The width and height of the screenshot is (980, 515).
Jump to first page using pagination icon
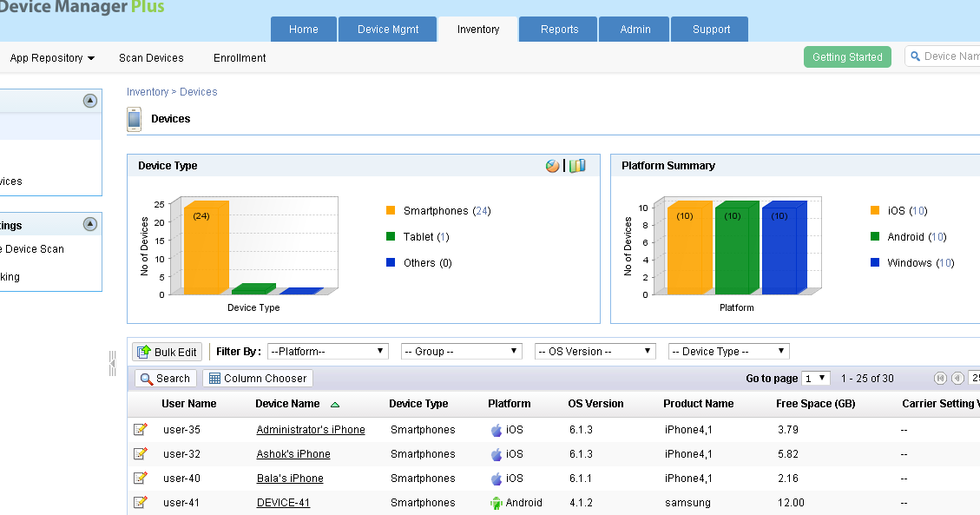[942, 378]
